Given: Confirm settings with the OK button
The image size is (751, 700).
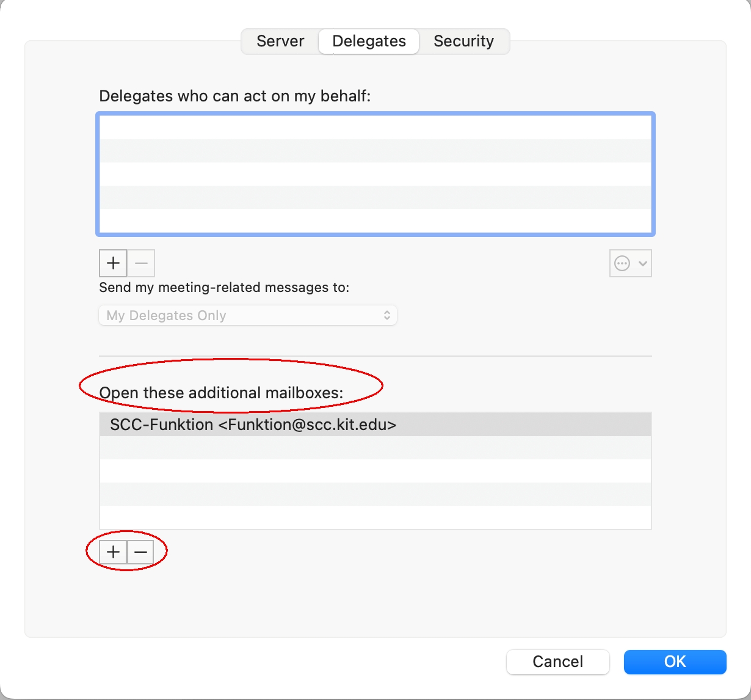Looking at the screenshot, I should [675, 662].
